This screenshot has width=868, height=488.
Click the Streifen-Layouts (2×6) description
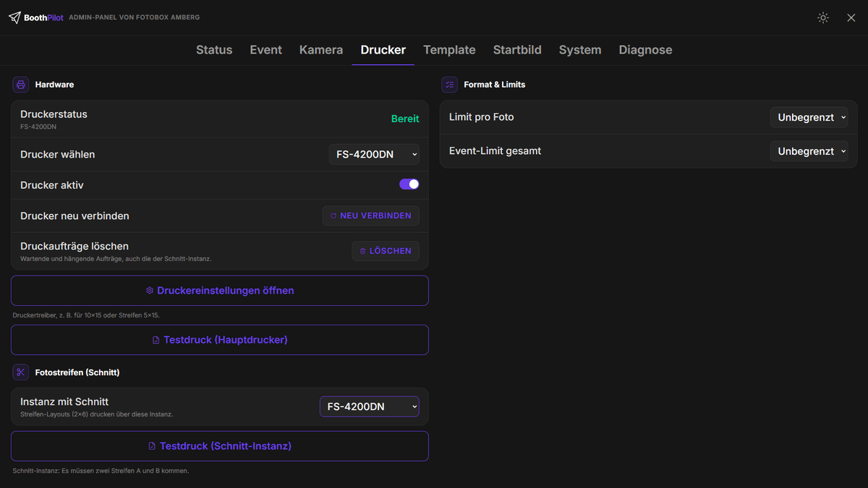pyautogui.click(x=96, y=414)
